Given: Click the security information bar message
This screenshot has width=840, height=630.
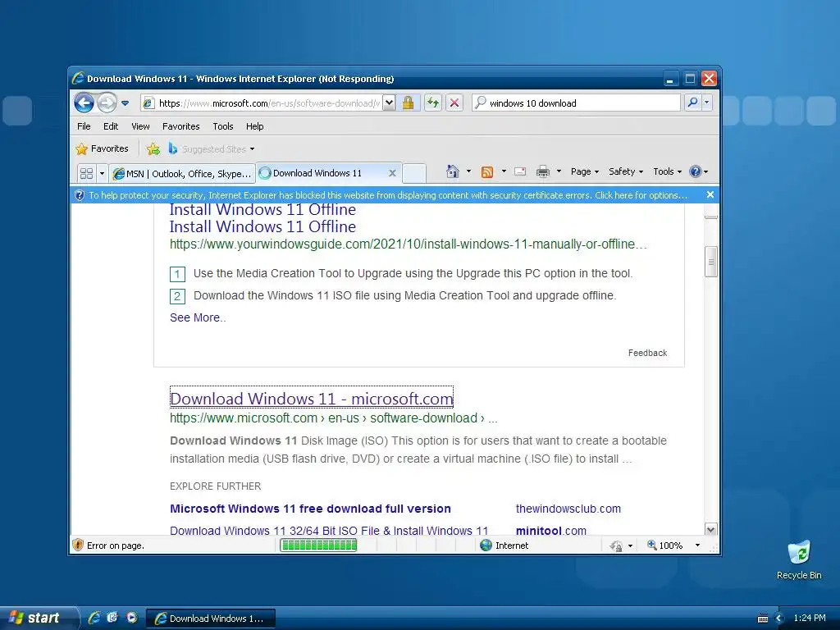Looking at the screenshot, I should [x=388, y=195].
